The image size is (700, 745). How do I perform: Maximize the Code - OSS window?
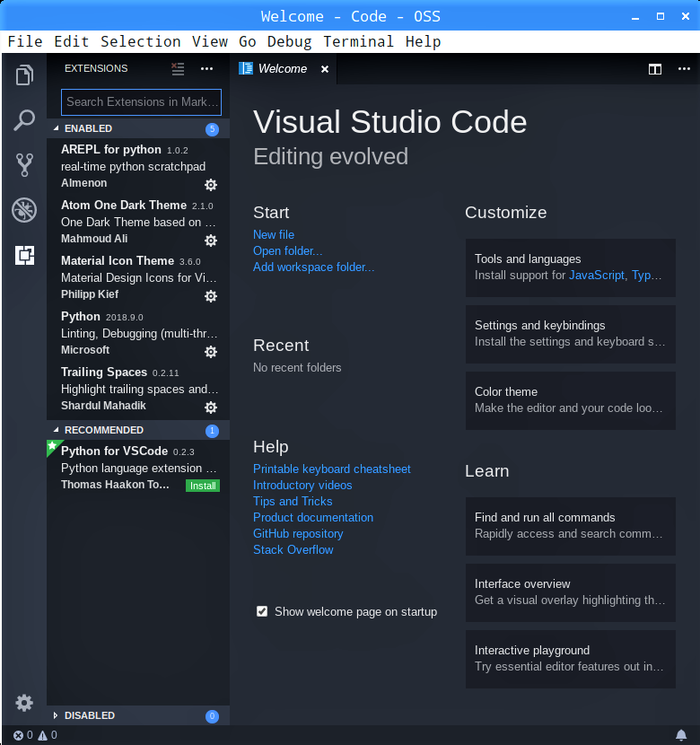(661, 17)
